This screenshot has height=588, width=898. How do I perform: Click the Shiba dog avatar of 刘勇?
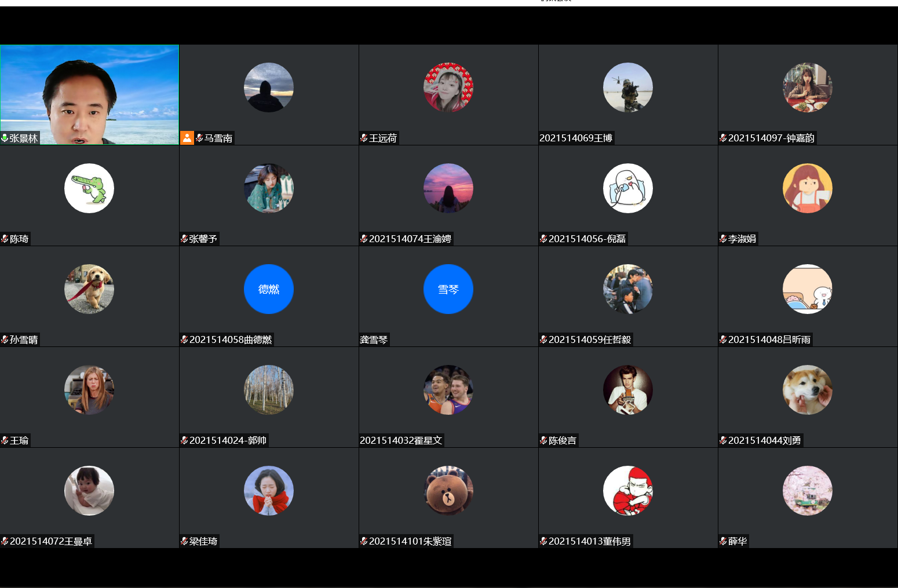[x=808, y=390]
